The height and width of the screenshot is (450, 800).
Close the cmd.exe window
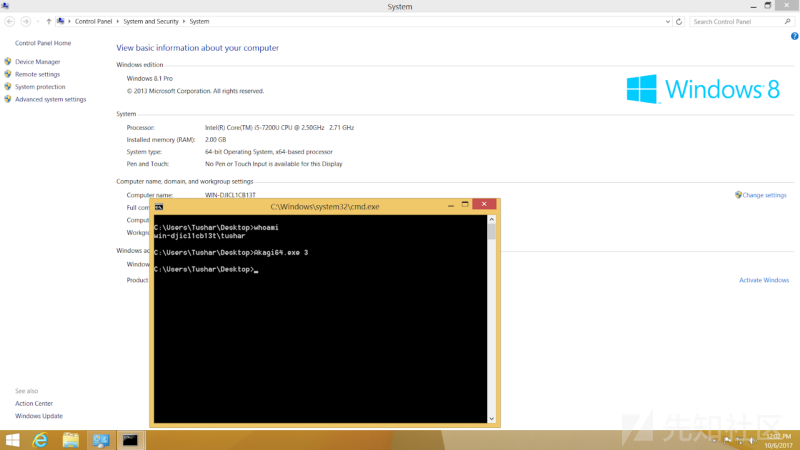pyautogui.click(x=484, y=204)
